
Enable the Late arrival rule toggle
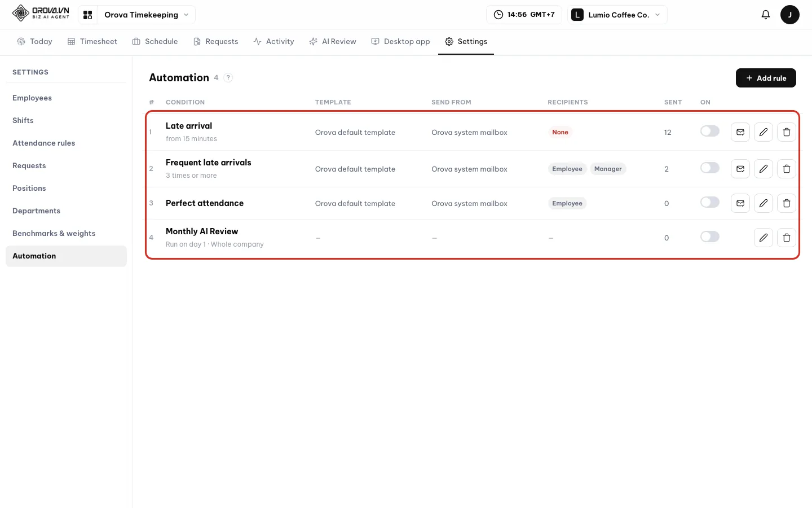pos(710,131)
